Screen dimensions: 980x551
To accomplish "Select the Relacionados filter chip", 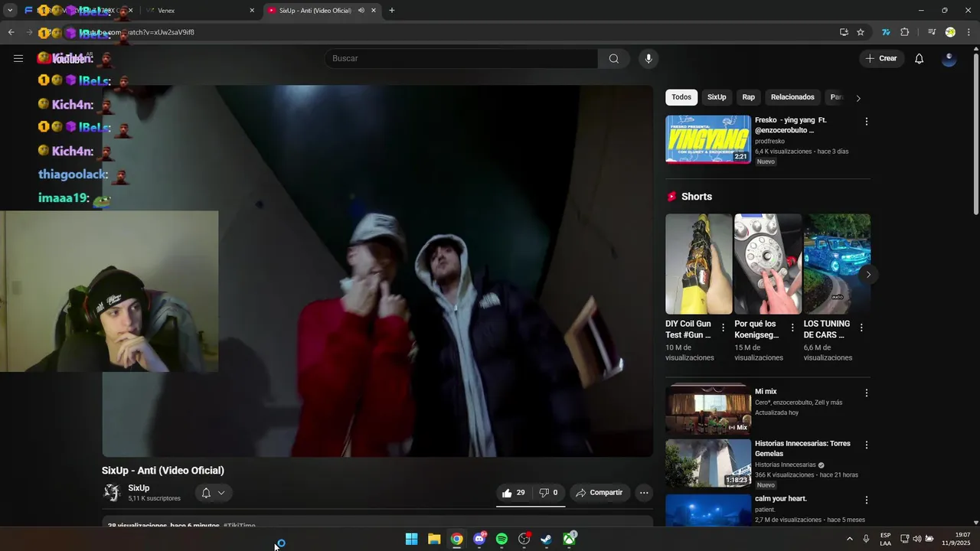I will pos(792,97).
